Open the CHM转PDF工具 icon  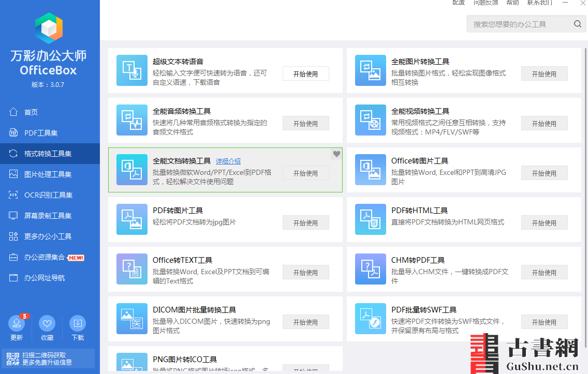[371, 269]
